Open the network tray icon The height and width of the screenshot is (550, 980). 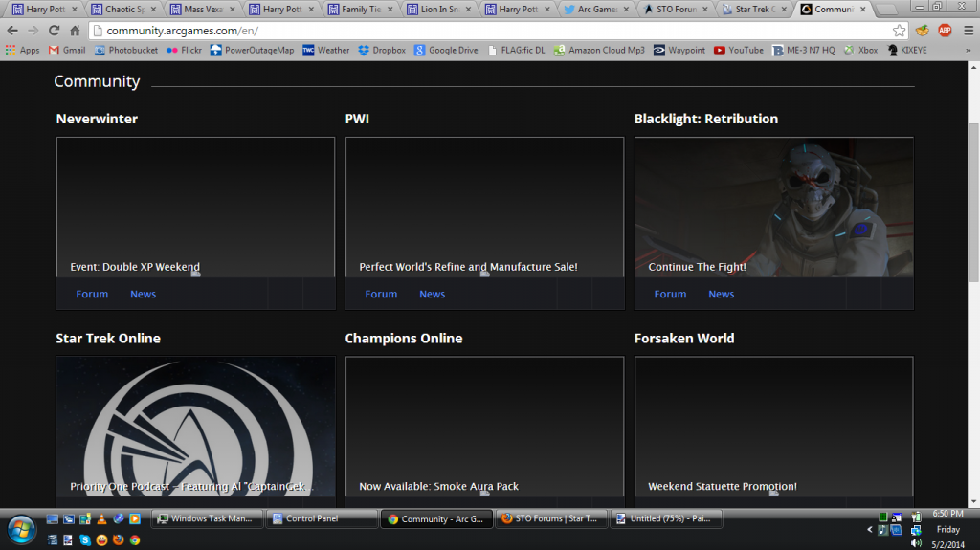point(916,530)
